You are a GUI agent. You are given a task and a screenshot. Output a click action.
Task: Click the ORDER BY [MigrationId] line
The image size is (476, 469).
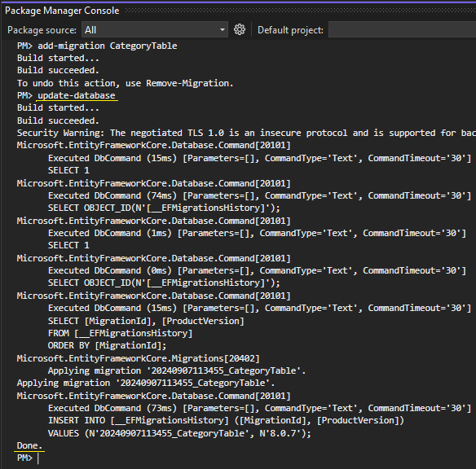coord(107,345)
